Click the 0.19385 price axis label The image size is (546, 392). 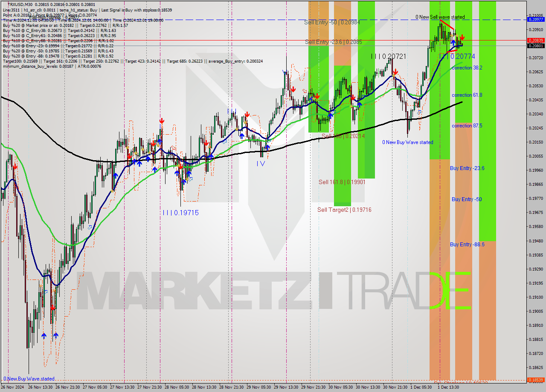pyautogui.click(x=536, y=255)
